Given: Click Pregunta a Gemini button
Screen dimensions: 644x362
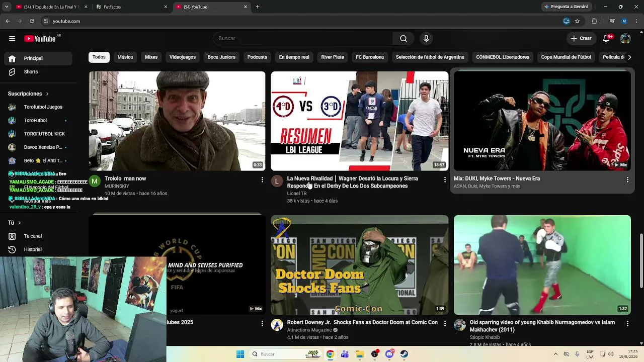Looking at the screenshot, I should (566, 7).
